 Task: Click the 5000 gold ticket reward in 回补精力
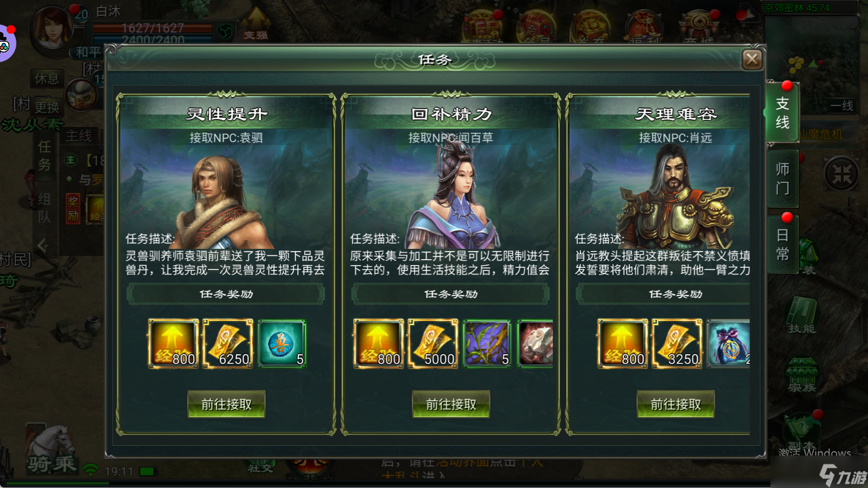coord(433,344)
